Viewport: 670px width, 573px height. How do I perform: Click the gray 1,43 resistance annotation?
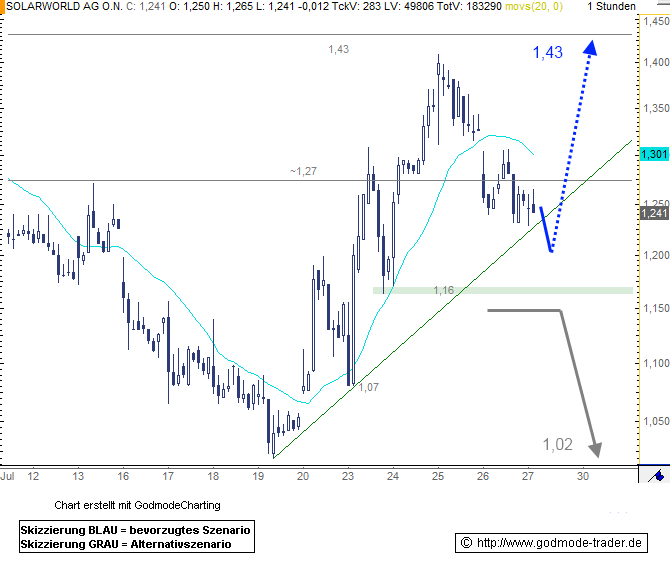pos(339,50)
